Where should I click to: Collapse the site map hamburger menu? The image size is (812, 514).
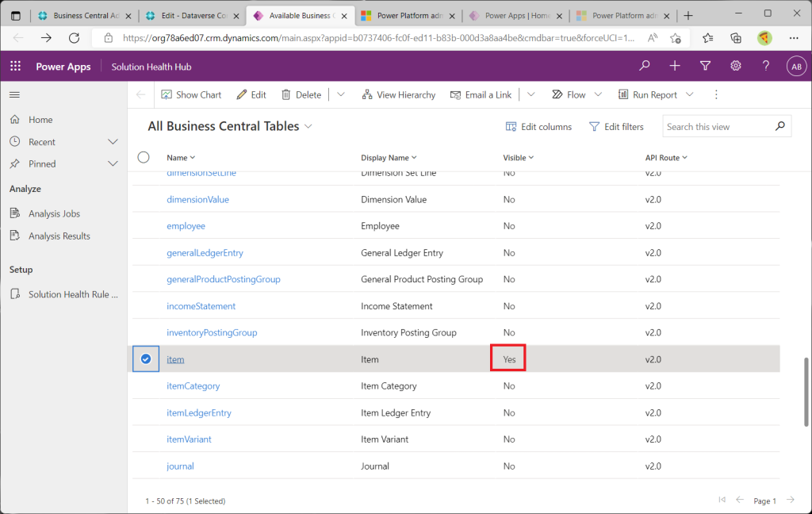click(x=14, y=95)
